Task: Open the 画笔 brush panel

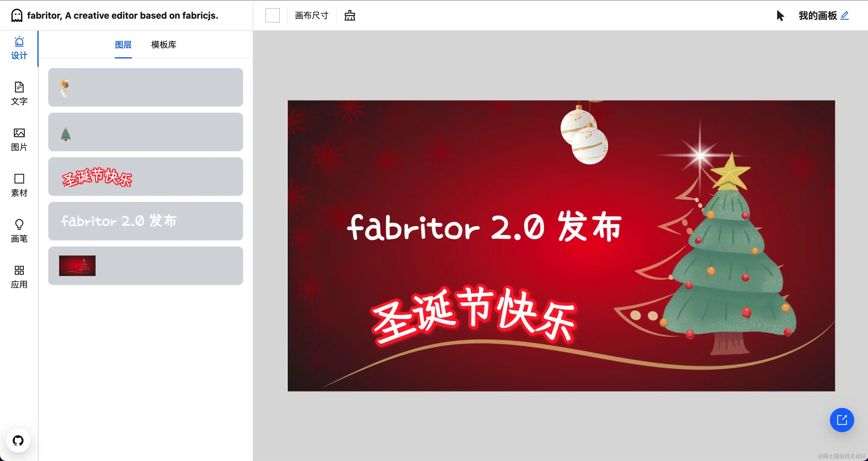Action: [x=19, y=231]
